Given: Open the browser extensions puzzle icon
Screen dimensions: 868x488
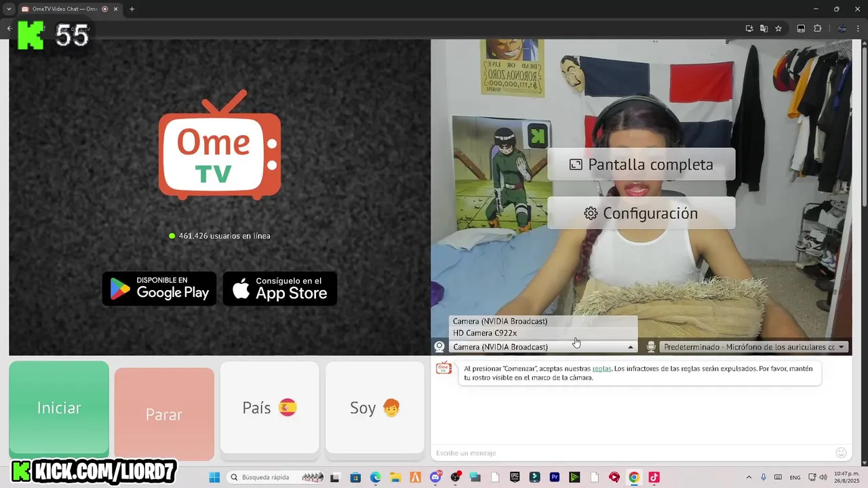Looking at the screenshot, I should [817, 28].
